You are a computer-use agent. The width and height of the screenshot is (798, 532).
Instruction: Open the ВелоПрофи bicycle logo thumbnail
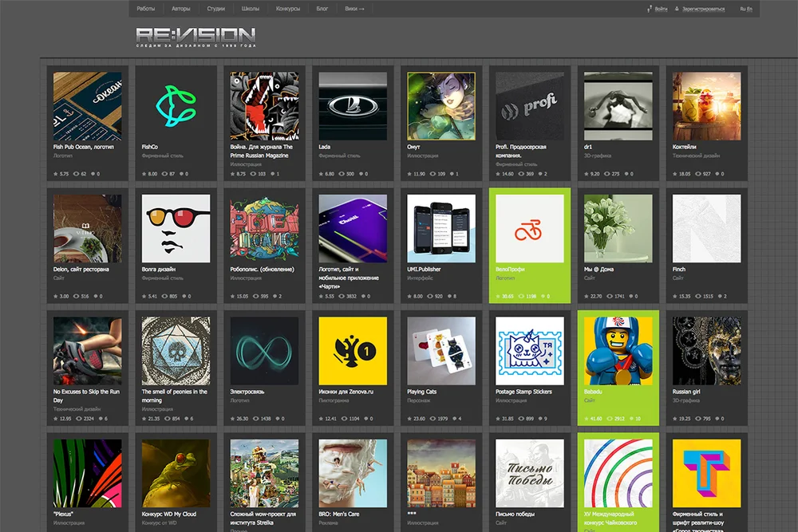click(530, 228)
